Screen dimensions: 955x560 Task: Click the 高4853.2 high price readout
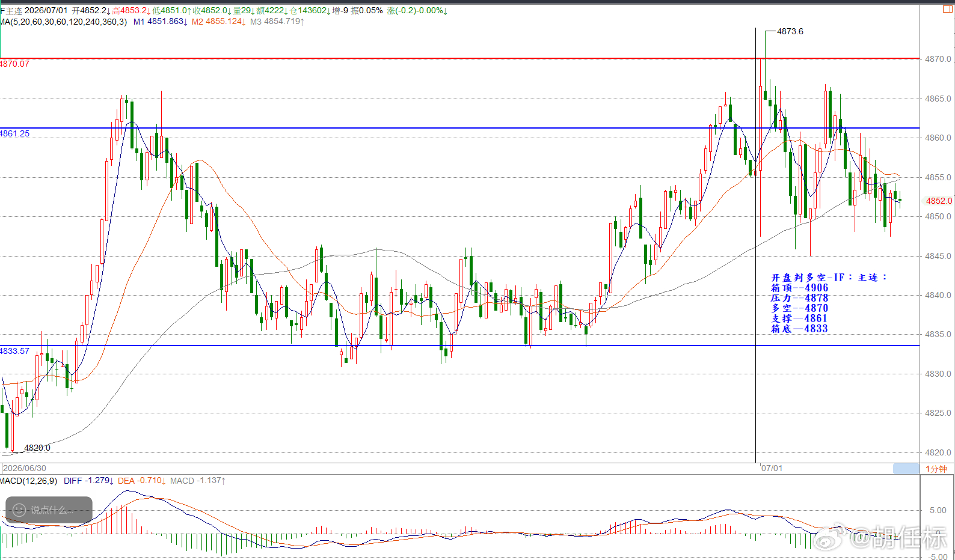click(x=131, y=11)
